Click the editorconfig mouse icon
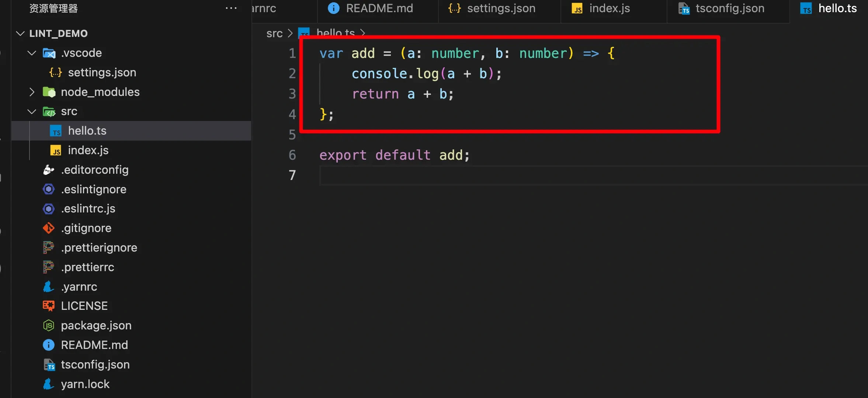Screen dimensions: 868x398 [49, 170]
